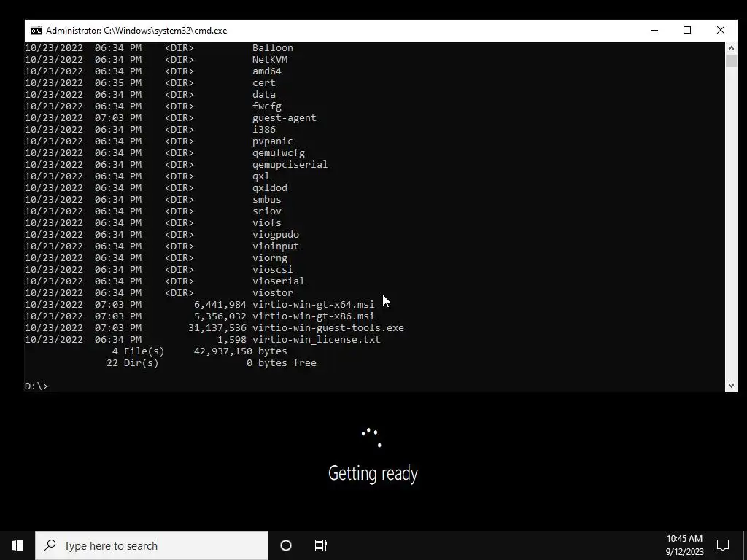The height and width of the screenshot is (560, 747).
Task: Click the smbus directory entry
Action: click(267, 200)
